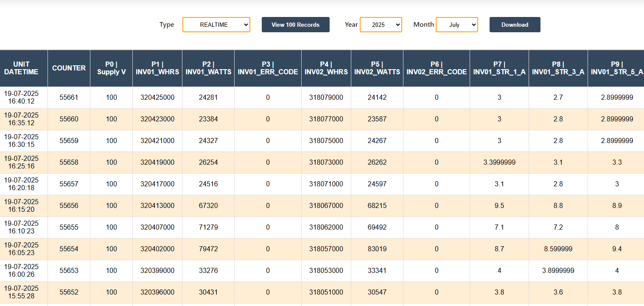
Task: Click string current value 8.599999
Action: (x=558, y=249)
